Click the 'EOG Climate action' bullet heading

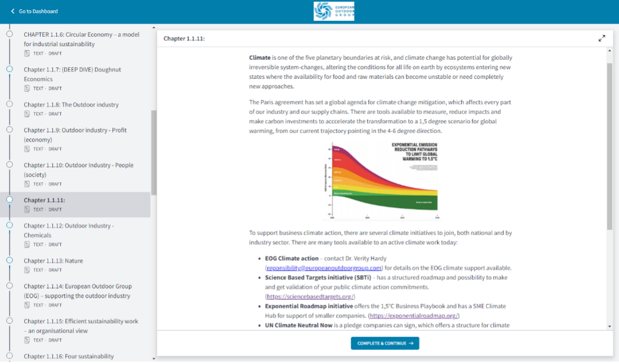[x=291, y=258]
